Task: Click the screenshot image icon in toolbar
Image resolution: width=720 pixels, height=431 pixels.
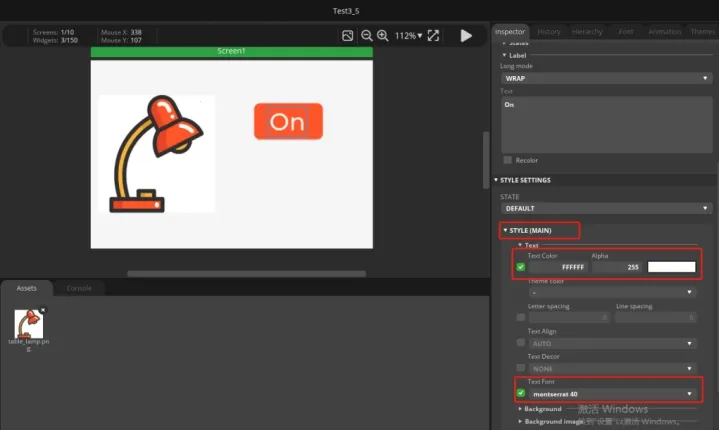Action: tap(348, 35)
